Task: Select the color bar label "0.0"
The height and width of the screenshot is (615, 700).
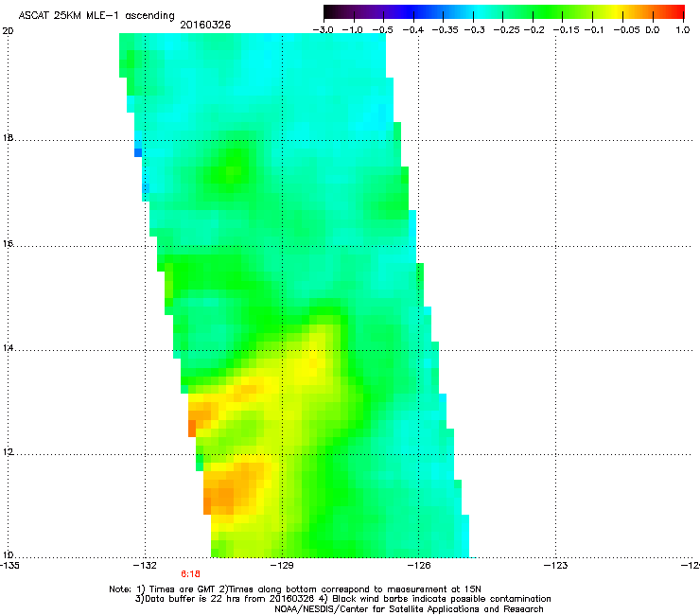Action: pos(653,30)
